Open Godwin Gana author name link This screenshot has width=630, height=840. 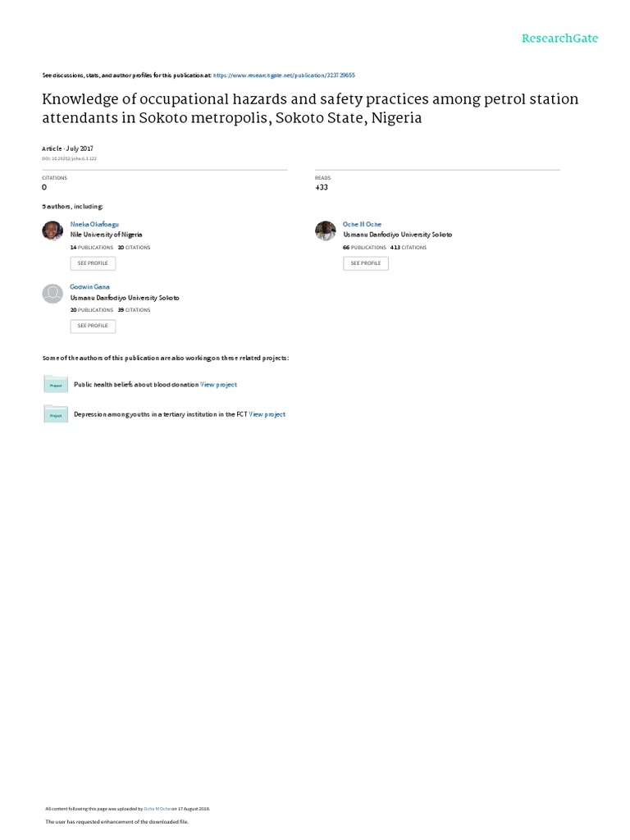point(89,287)
